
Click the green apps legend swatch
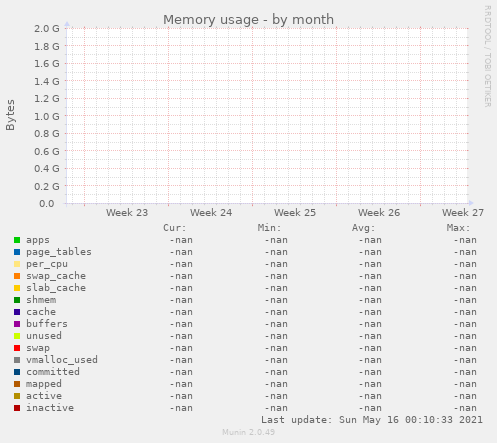click(17, 240)
